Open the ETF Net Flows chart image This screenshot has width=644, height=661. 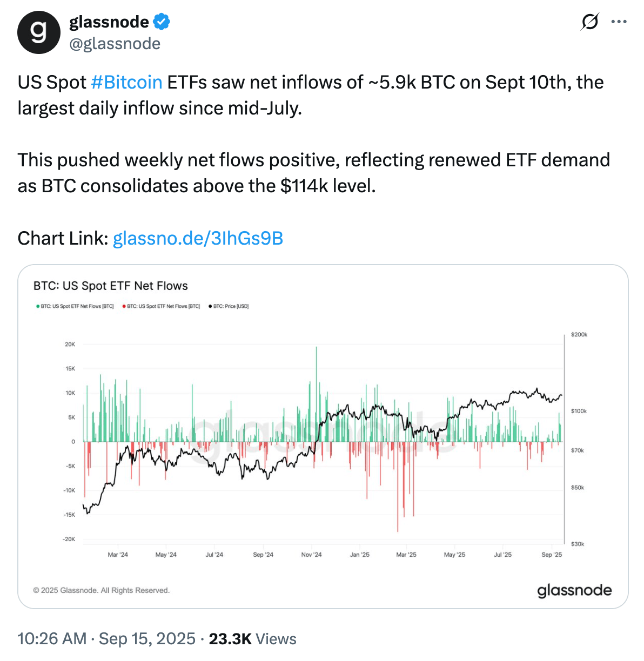[x=323, y=436]
